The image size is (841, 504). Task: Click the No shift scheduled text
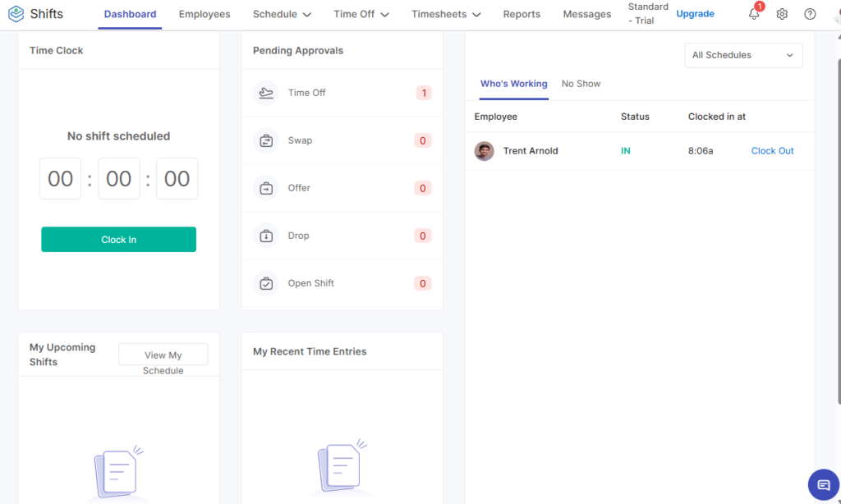[x=118, y=136]
